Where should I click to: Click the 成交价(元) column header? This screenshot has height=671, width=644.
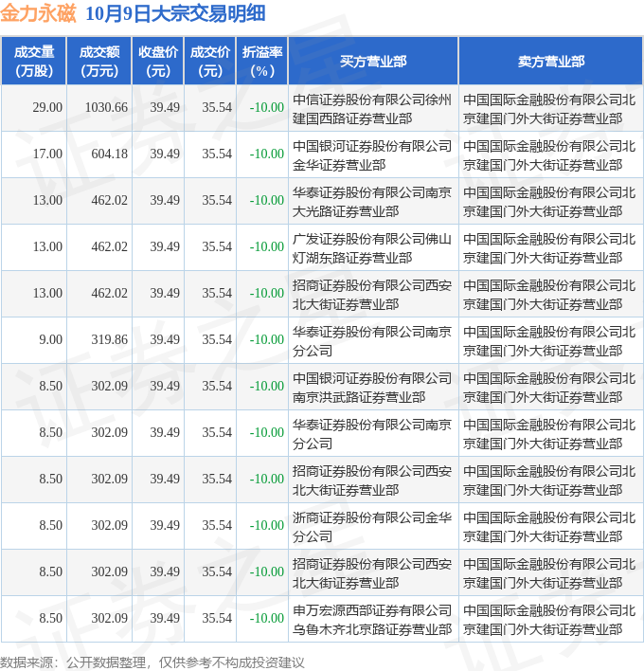210,62
